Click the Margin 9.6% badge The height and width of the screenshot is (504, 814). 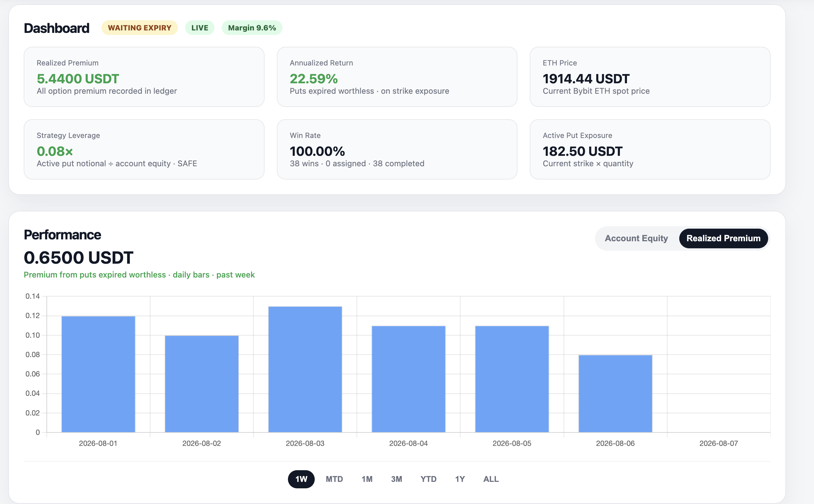pyautogui.click(x=252, y=28)
